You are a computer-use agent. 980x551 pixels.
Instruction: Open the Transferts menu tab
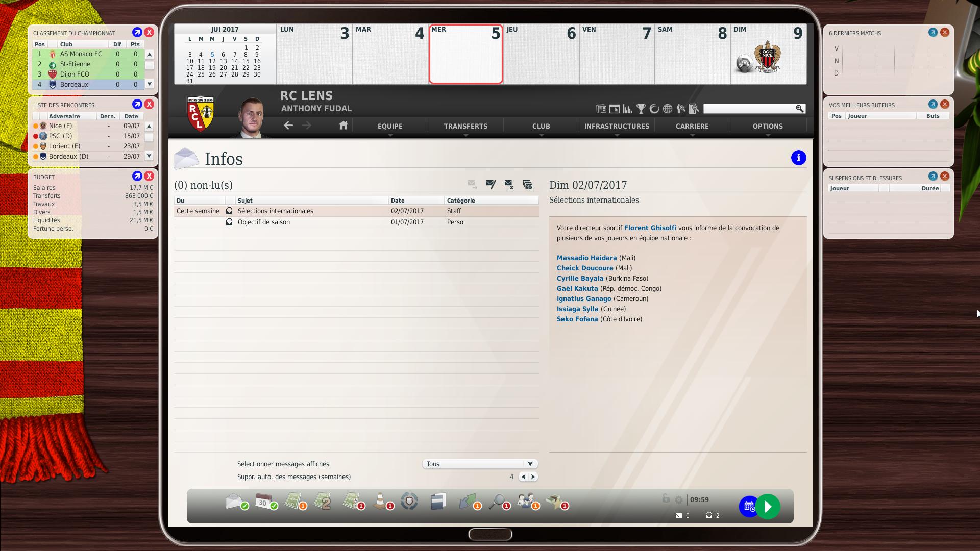[x=465, y=126]
